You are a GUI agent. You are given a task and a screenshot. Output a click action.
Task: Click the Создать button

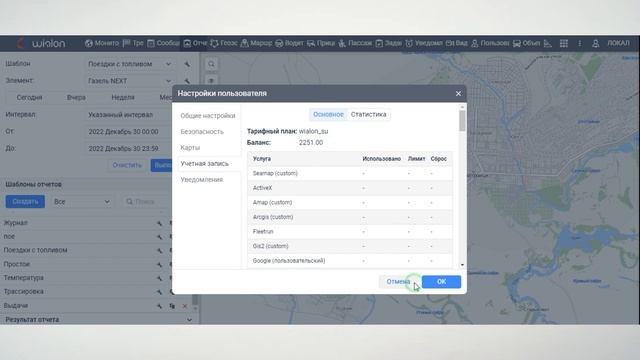pyautogui.click(x=25, y=202)
